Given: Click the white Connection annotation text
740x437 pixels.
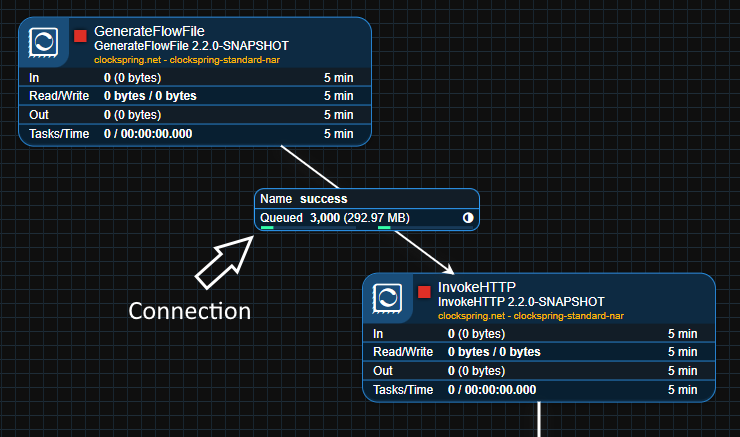Looking at the screenshot, I should tap(190, 311).
